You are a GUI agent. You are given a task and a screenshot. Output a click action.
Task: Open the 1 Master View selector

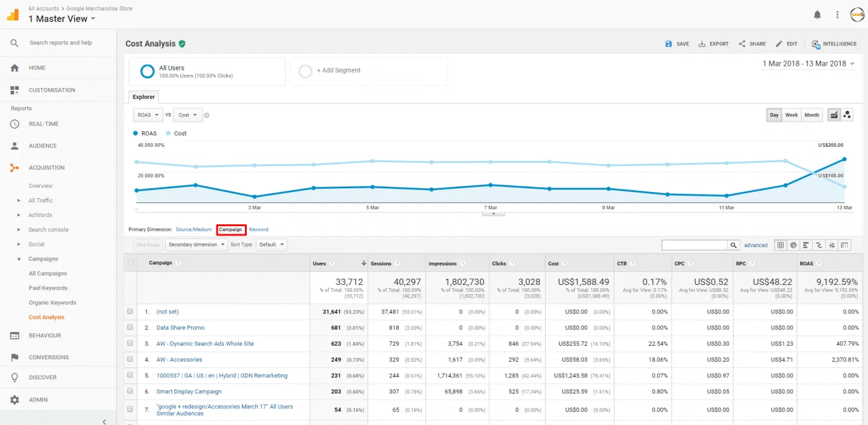[62, 19]
